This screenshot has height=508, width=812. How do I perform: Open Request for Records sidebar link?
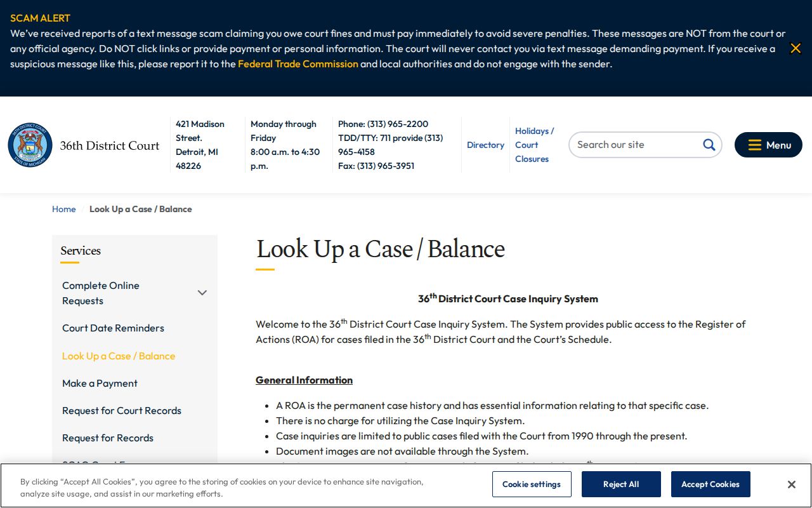(108, 438)
